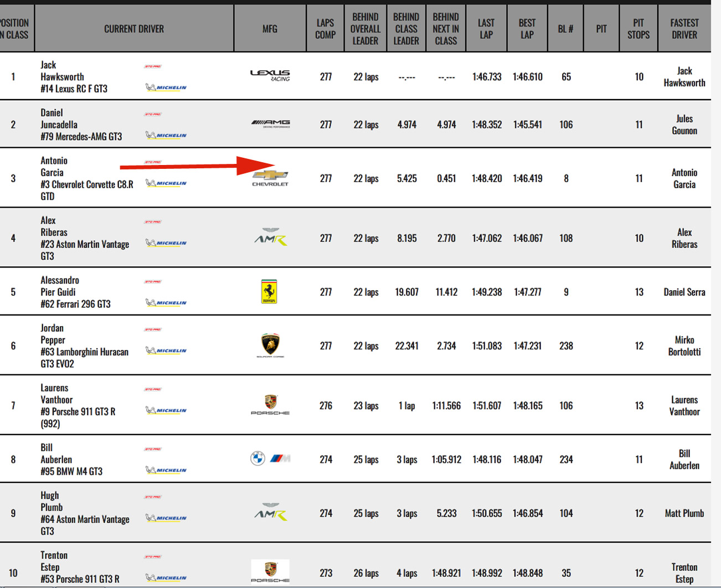
Task: Click Jordan Pepper's best lap time 1:47.231
Action: (x=527, y=345)
